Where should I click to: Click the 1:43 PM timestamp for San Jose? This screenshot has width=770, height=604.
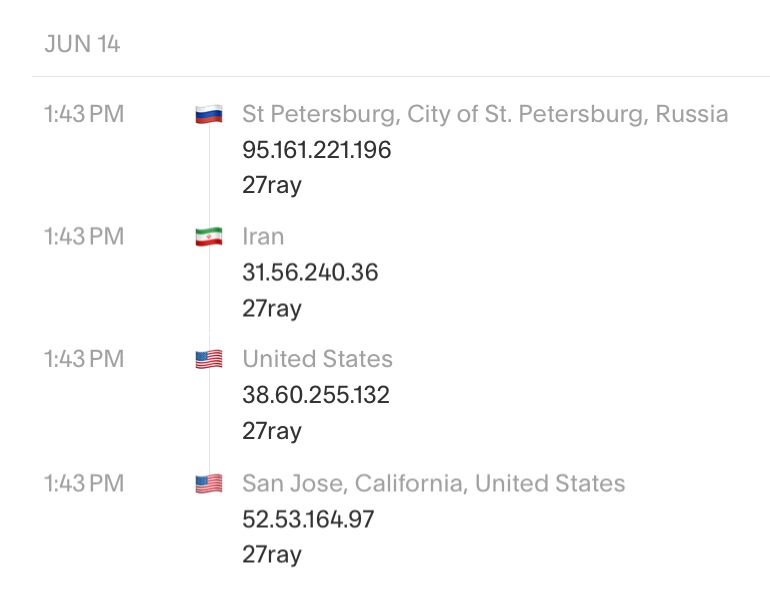pos(84,483)
